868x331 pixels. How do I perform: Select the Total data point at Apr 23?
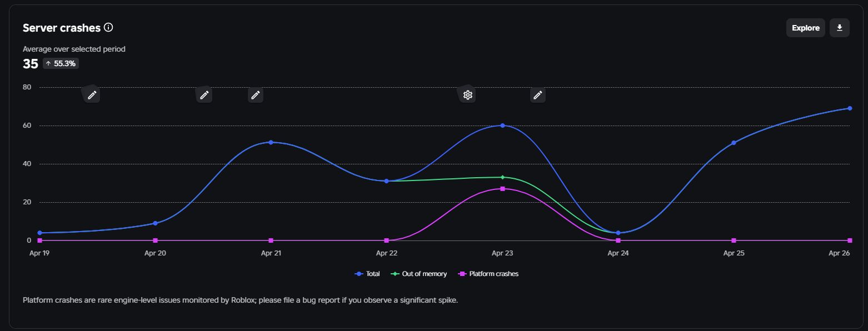502,126
